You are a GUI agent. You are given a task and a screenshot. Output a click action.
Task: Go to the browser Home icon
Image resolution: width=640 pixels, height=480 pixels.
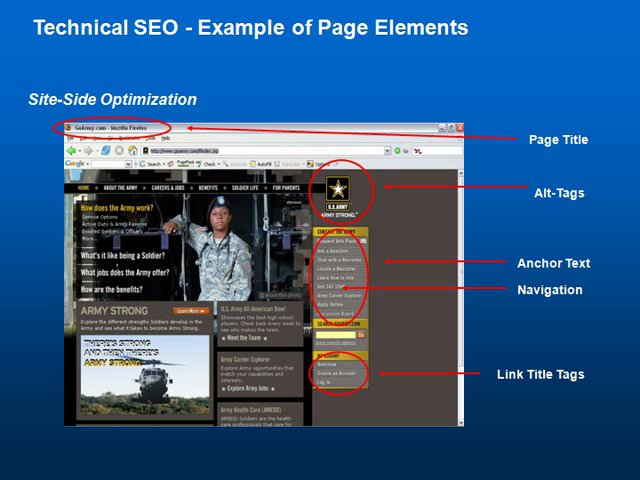click(133, 151)
